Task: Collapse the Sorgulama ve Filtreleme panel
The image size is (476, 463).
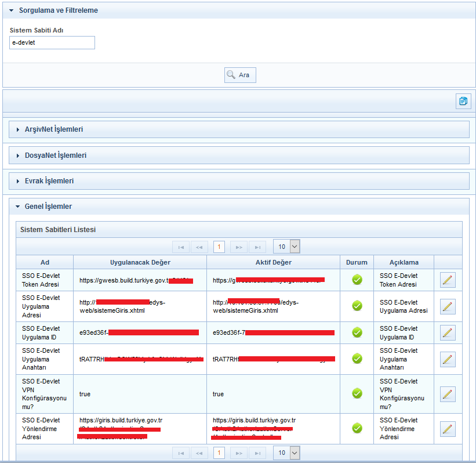Action: click(58, 10)
